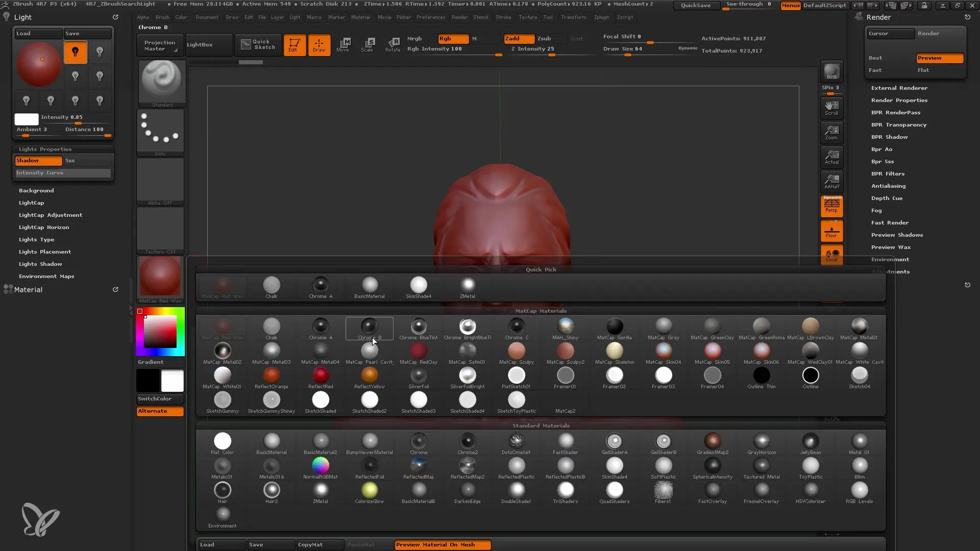Select the Rotate tool icon
The height and width of the screenshot is (551, 980).
coord(391,43)
